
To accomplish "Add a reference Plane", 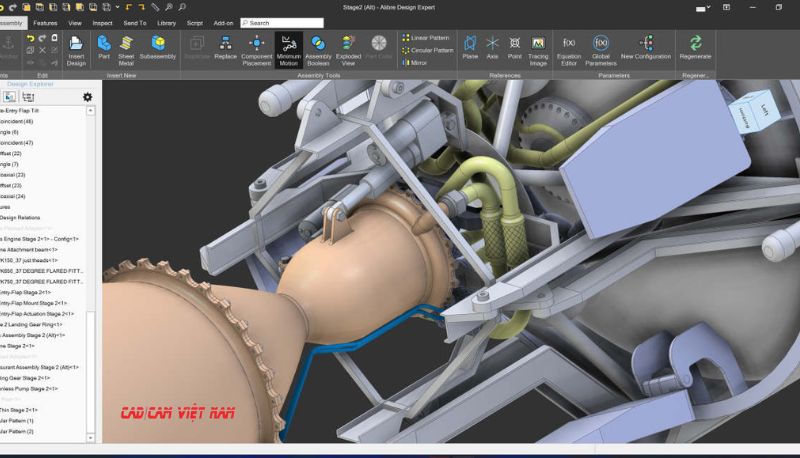I will tap(470, 49).
